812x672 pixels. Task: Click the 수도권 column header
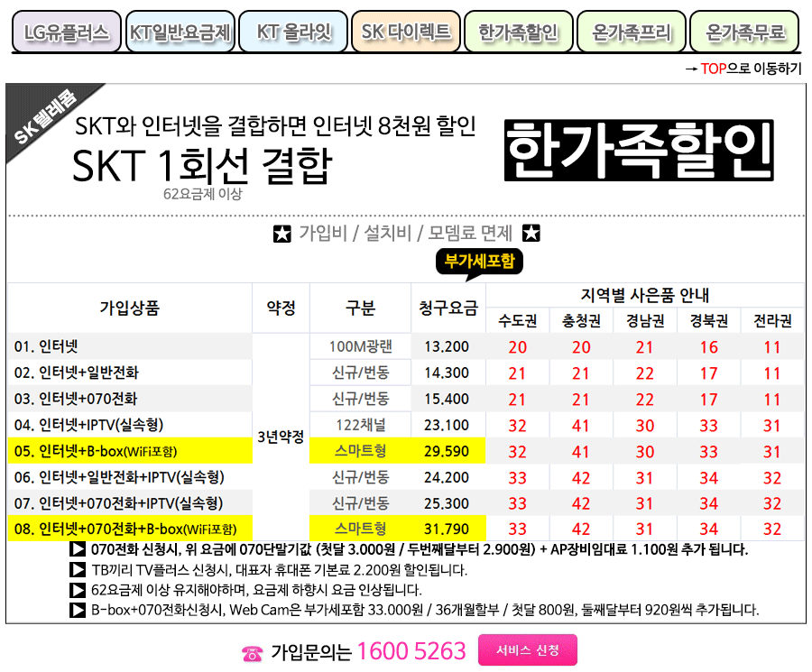pos(518,321)
